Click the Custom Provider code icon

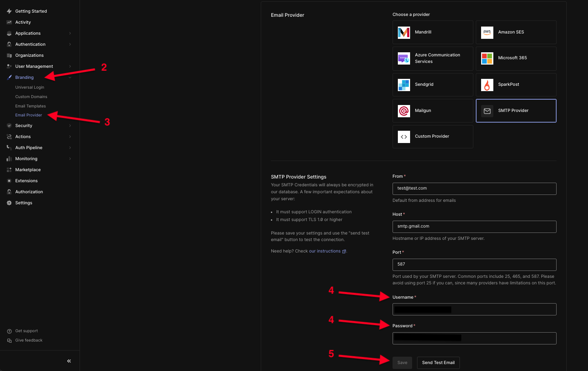(x=404, y=137)
